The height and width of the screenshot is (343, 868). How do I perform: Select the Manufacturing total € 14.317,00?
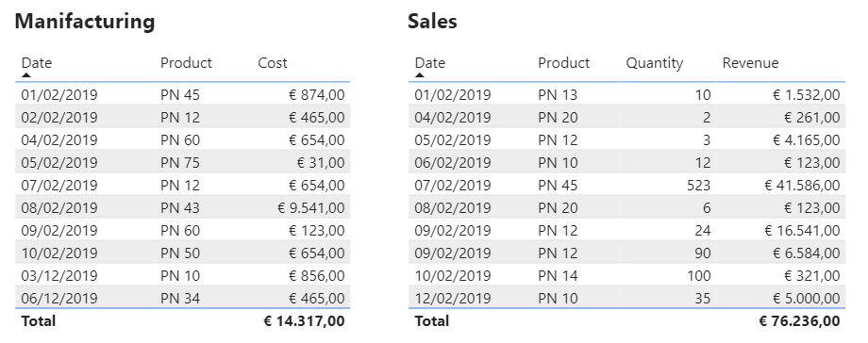coord(304,321)
